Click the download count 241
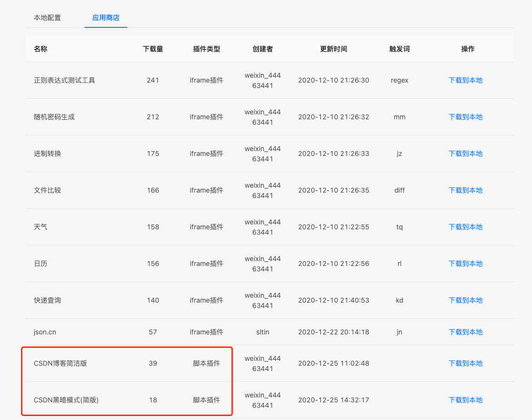The image size is (532, 420). 153,80
